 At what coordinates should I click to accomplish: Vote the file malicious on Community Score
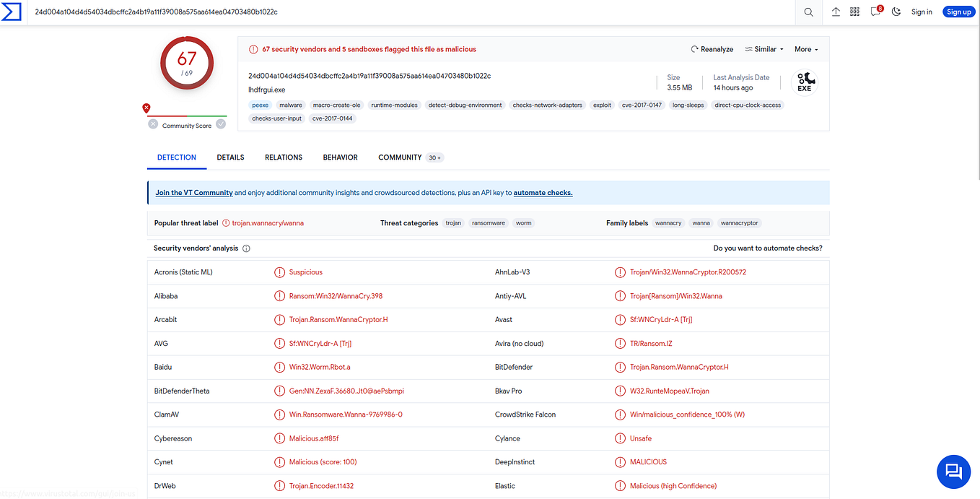click(152, 124)
